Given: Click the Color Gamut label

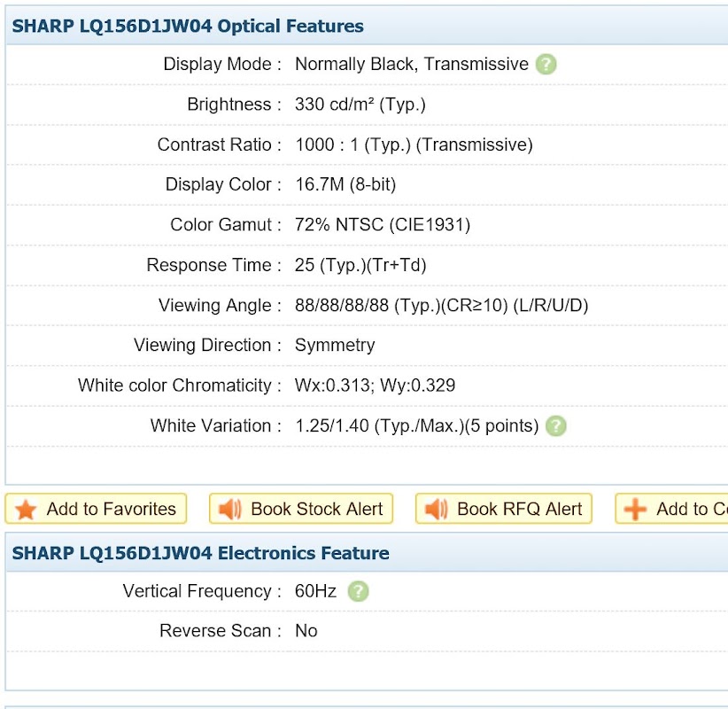Looking at the screenshot, I should (x=221, y=225).
